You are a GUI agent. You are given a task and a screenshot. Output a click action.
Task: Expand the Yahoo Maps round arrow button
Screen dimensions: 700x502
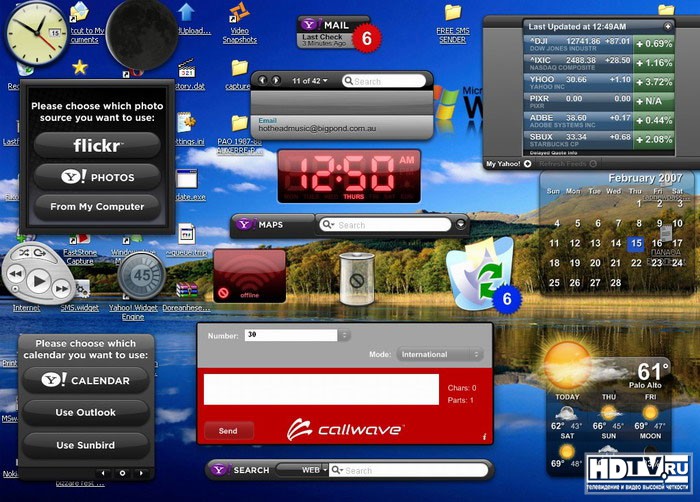pos(461,224)
